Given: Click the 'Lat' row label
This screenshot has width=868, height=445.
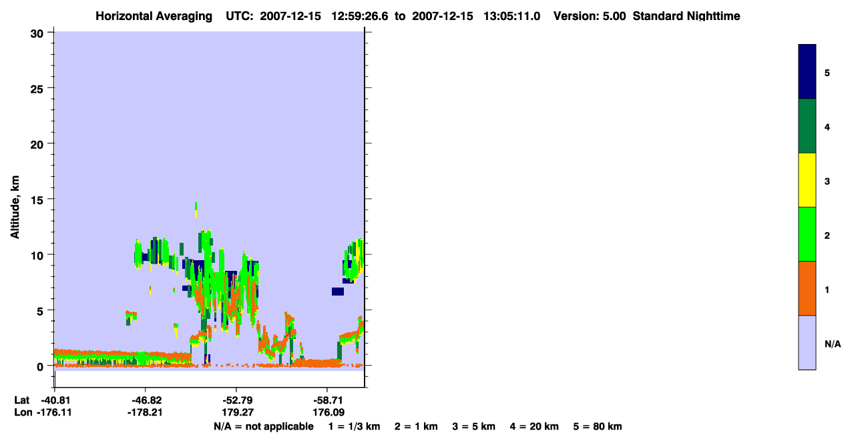Looking at the screenshot, I should pyautogui.click(x=21, y=400).
